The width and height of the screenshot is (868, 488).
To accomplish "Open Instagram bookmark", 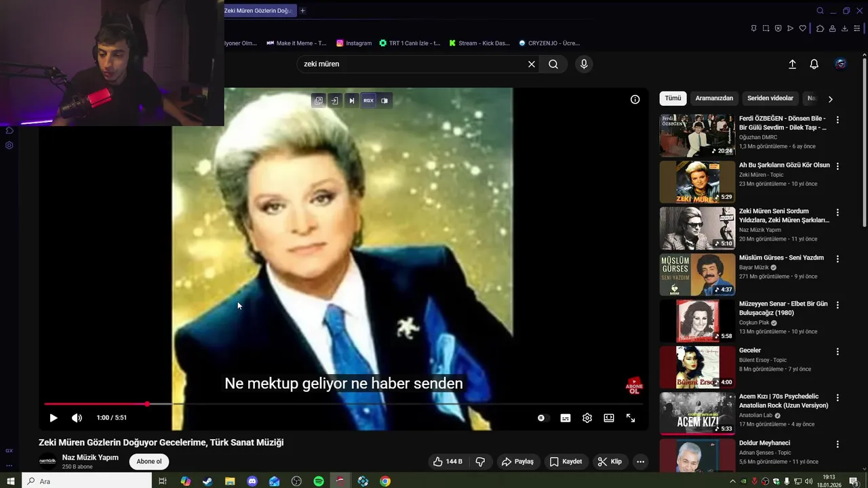I will [354, 43].
